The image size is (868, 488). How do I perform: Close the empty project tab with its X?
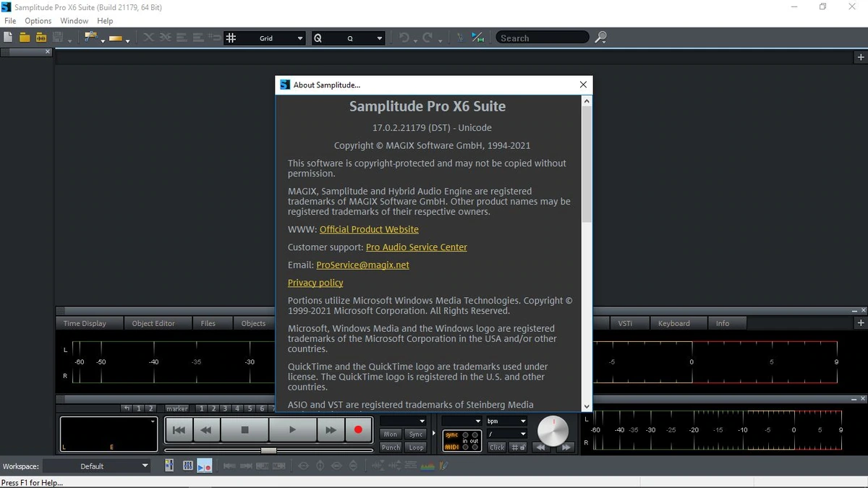[x=48, y=51]
